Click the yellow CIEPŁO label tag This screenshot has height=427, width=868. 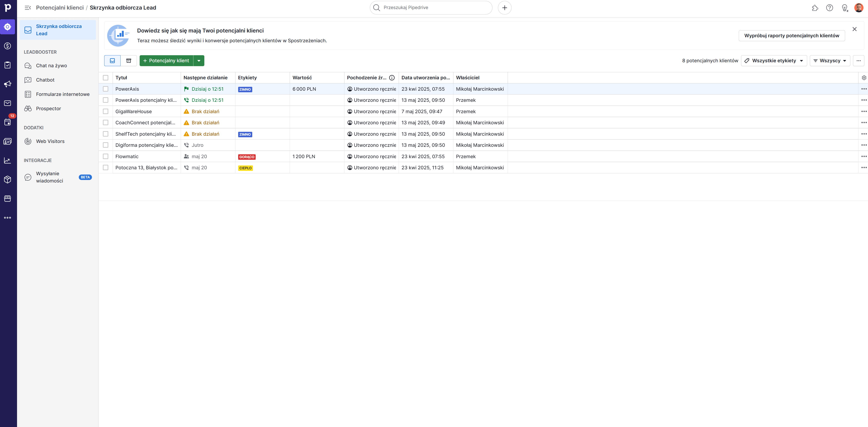pyautogui.click(x=245, y=168)
